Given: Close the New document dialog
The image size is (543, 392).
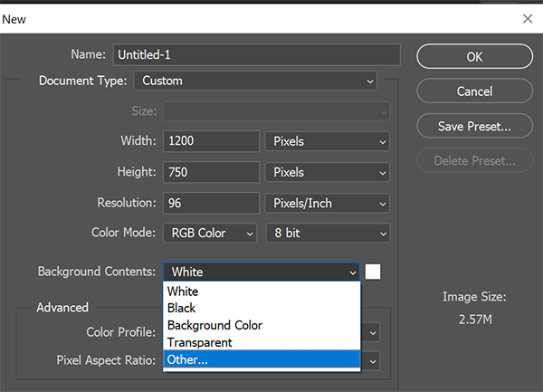Looking at the screenshot, I should pos(528,18).
